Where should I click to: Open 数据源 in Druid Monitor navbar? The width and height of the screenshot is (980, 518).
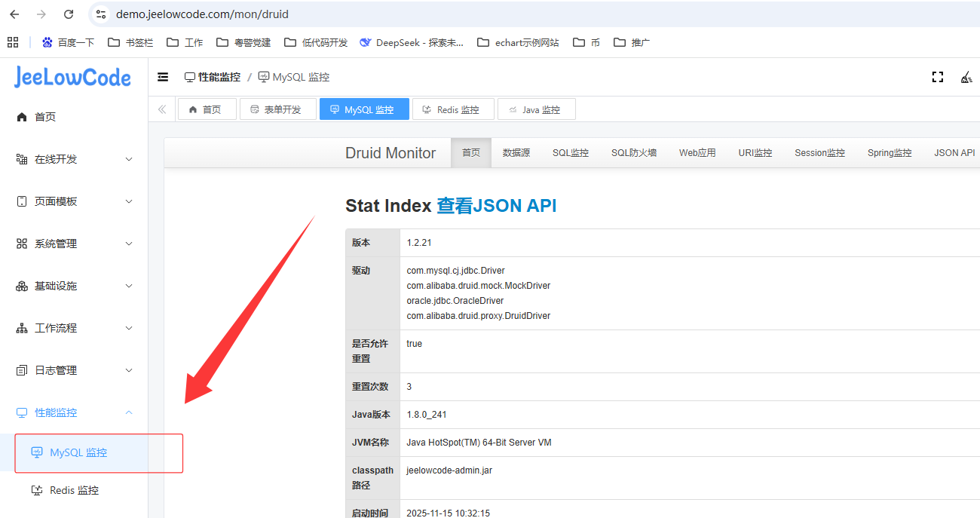[x=516, y=153]
